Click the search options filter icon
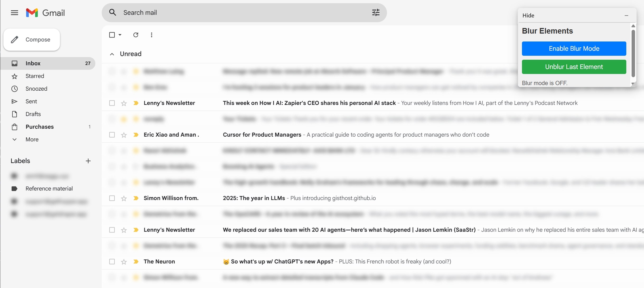 (376, 12)
